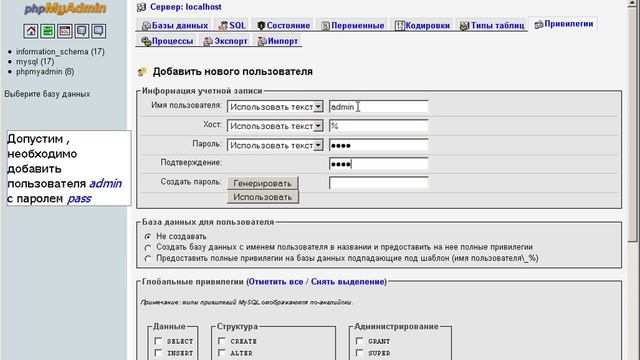
Task: Click the last sidebar documentation icon
Action: click(x=99, y=31)
